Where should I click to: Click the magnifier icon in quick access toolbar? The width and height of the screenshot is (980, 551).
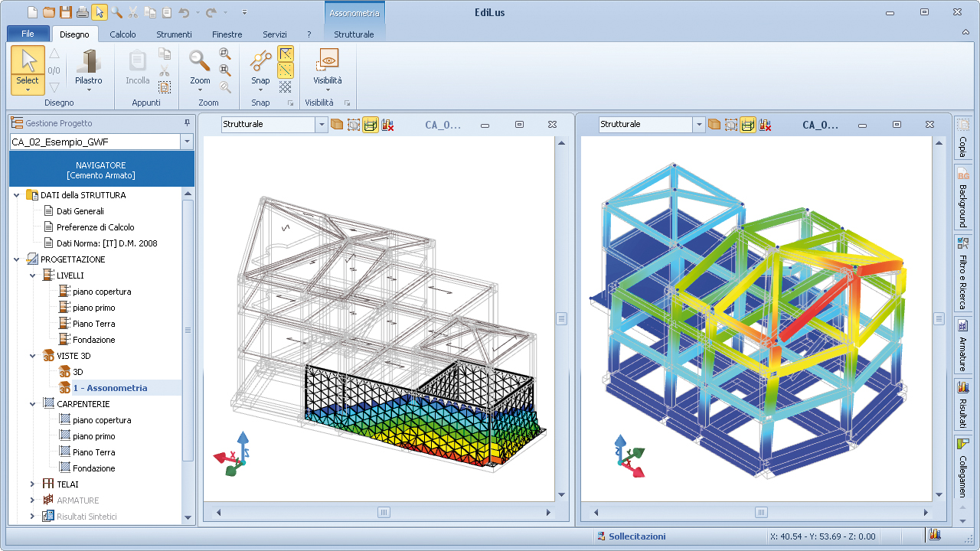click(116, 11)
